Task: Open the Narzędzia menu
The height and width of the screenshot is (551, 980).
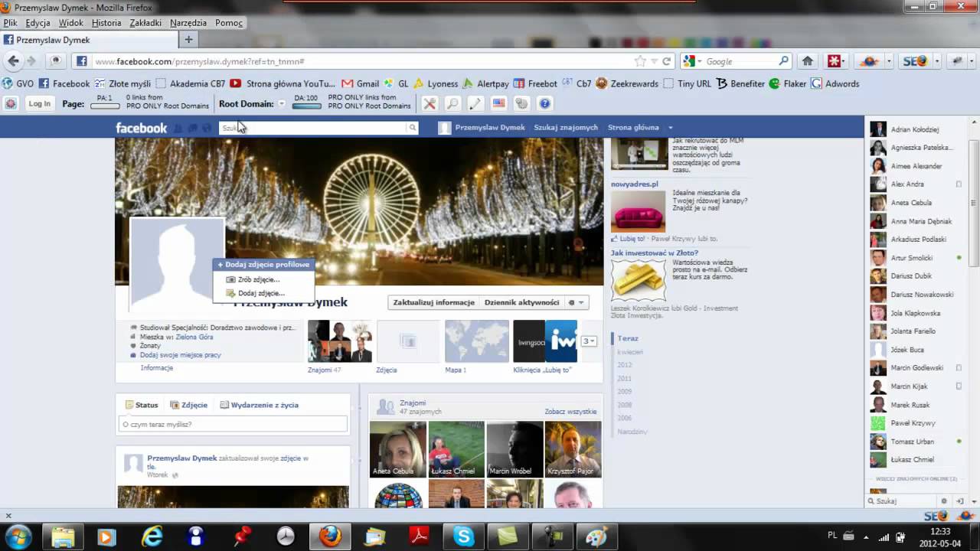Action: pos(188,23)
